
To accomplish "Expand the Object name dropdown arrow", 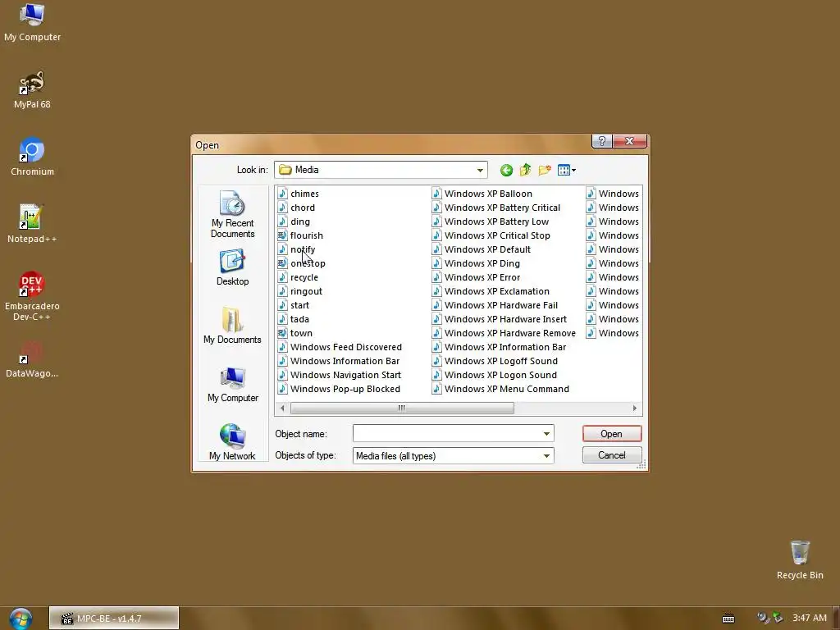I will point(546,433).
